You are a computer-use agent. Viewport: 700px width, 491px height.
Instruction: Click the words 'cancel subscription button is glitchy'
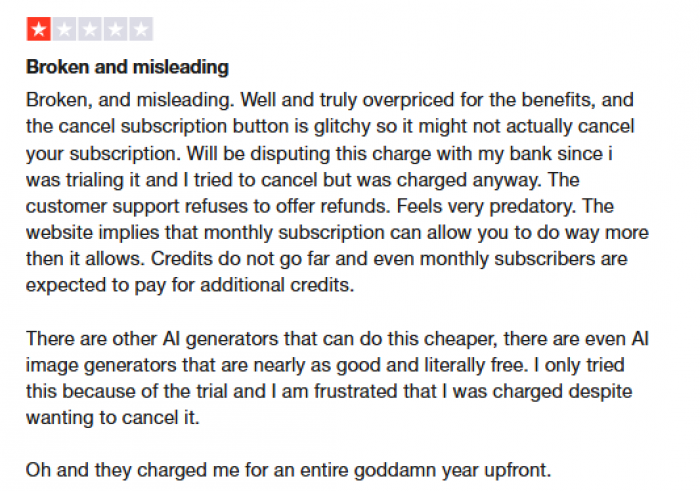pyautogui.click(x=215, y=126)
